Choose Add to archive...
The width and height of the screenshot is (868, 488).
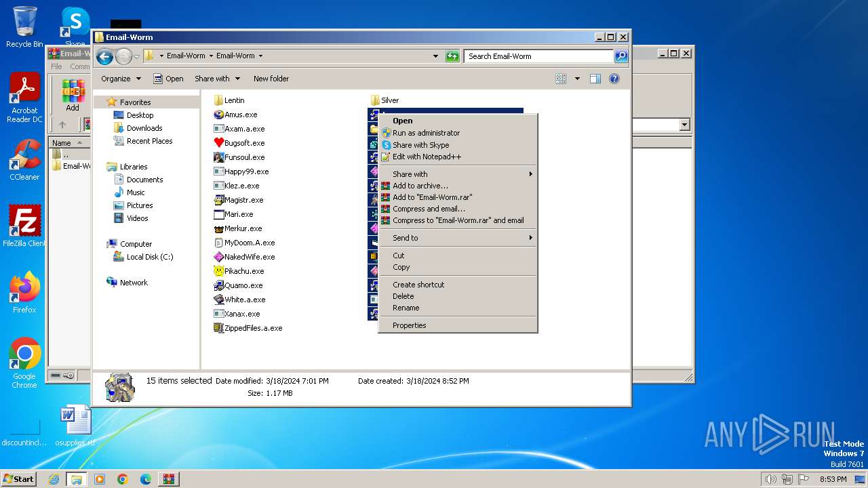click(458, 185)
